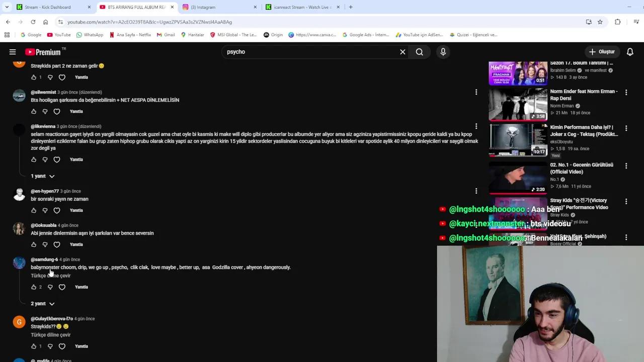Click the address bar URL
Image resolution: width=644 pixels, height=362 pixels.
(x=150, y=22)
